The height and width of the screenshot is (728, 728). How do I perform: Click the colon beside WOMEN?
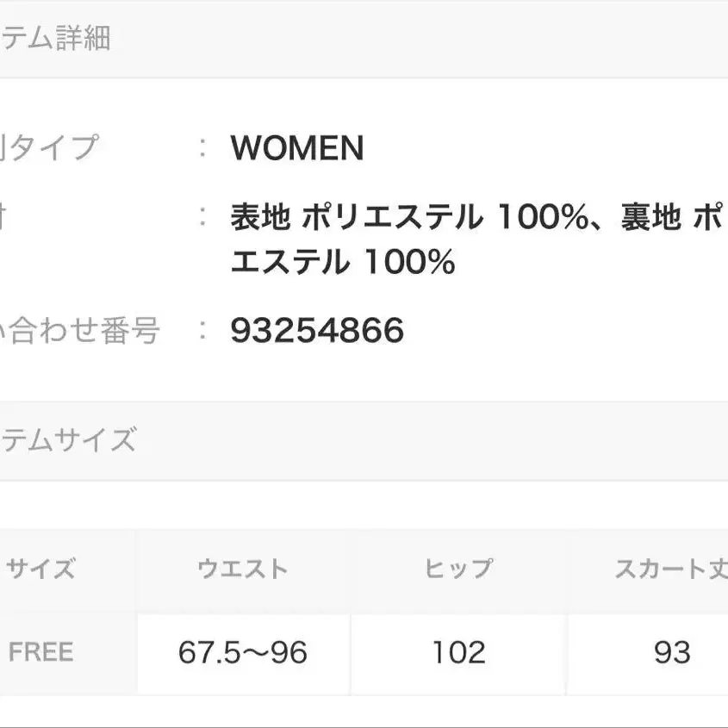click(x=202, y=148)
